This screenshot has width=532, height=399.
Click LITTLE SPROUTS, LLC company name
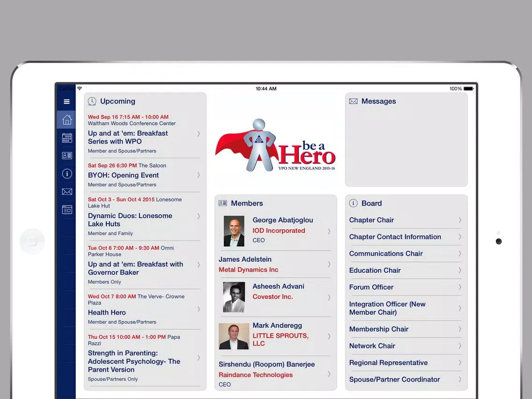pos(280,339)
